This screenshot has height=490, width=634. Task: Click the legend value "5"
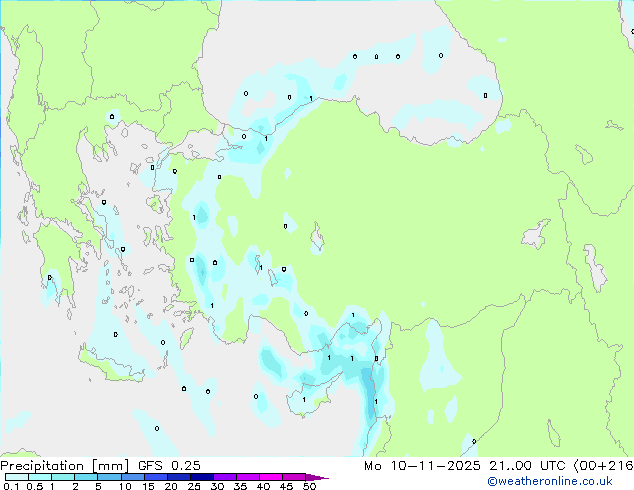point(98,486)
